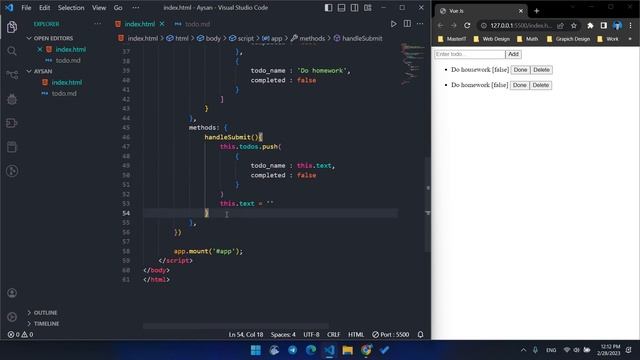Open the File menu

(26, 8)
